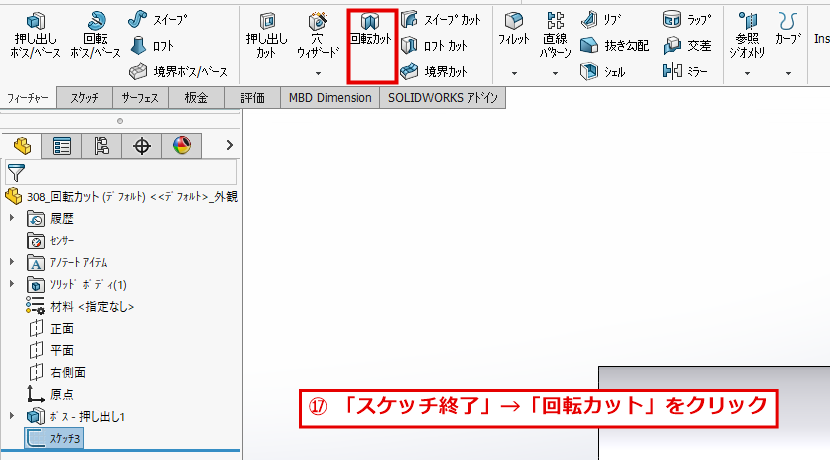
Task: Expand the 履歴 history node
Action: tap(12, 218)
